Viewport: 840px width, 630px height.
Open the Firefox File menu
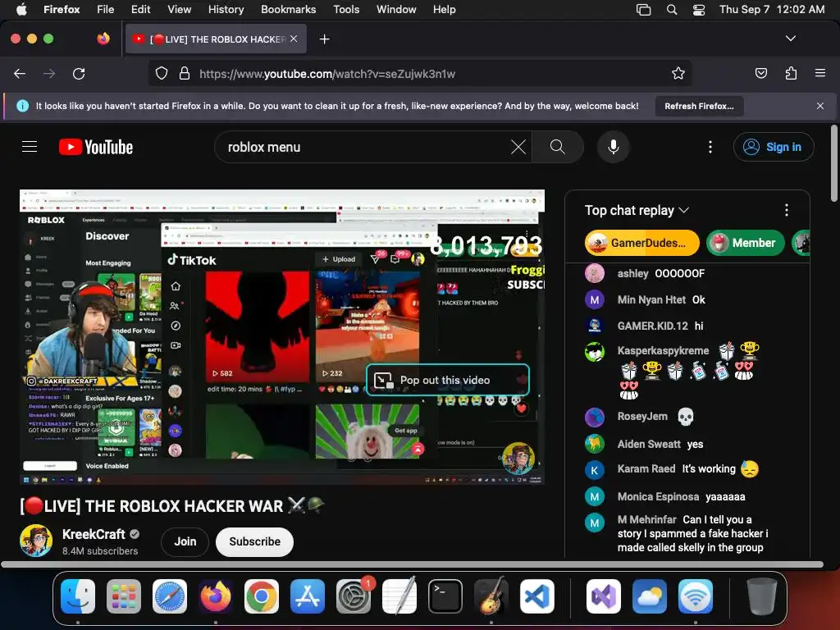click(105, 10)
